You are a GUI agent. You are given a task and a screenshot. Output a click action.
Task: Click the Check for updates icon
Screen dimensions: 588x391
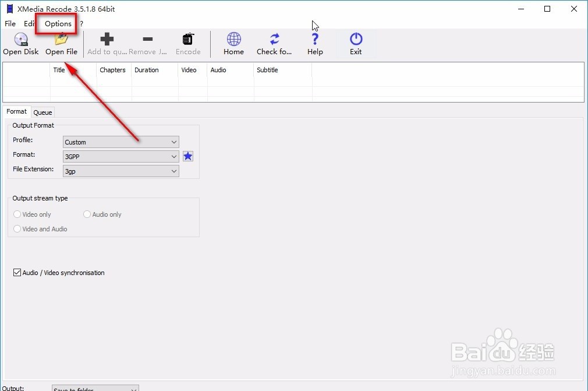coord(275,39)
